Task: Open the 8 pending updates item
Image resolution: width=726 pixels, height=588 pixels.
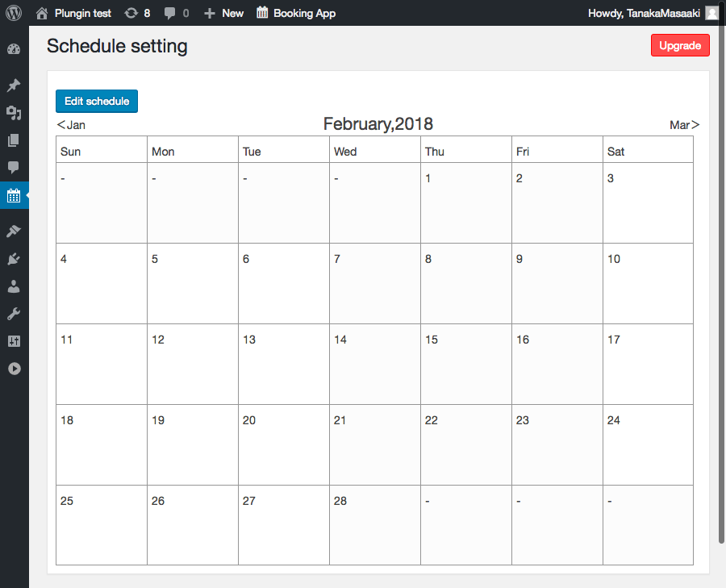Action: 137,13
